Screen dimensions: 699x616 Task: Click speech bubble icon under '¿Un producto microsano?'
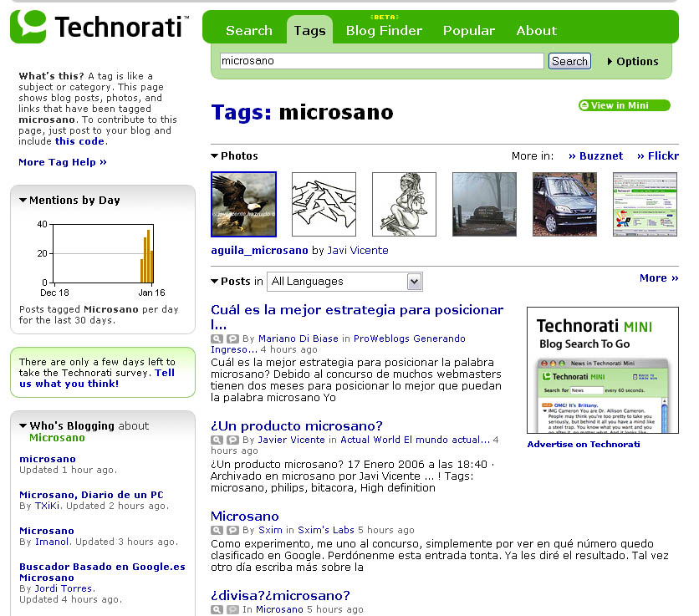click(x=232, y=440)
